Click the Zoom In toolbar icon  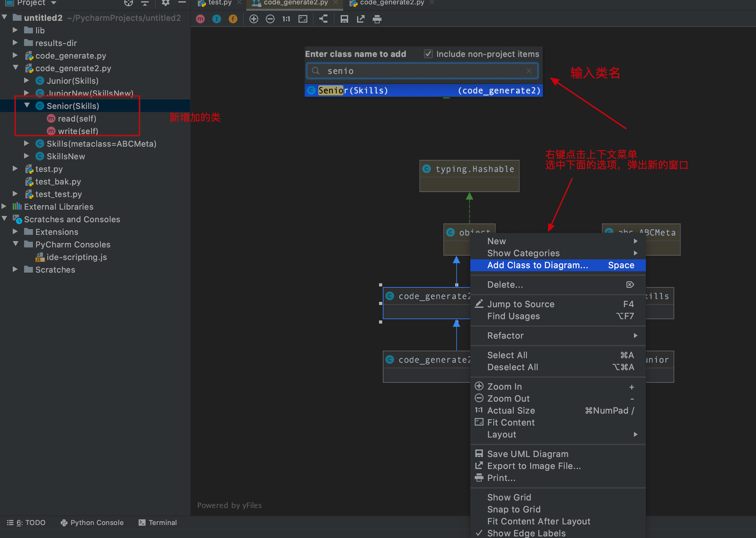[x=254, y=19]
